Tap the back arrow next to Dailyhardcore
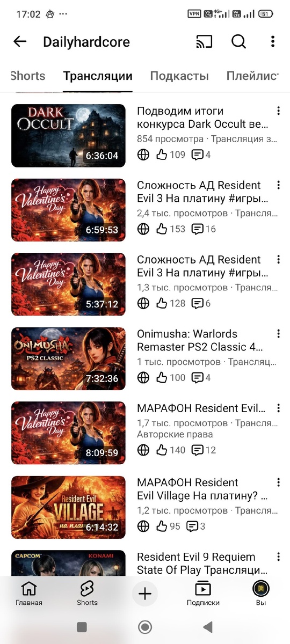The height and width of the screenshot is (644, 290). [x=20, y=42]
